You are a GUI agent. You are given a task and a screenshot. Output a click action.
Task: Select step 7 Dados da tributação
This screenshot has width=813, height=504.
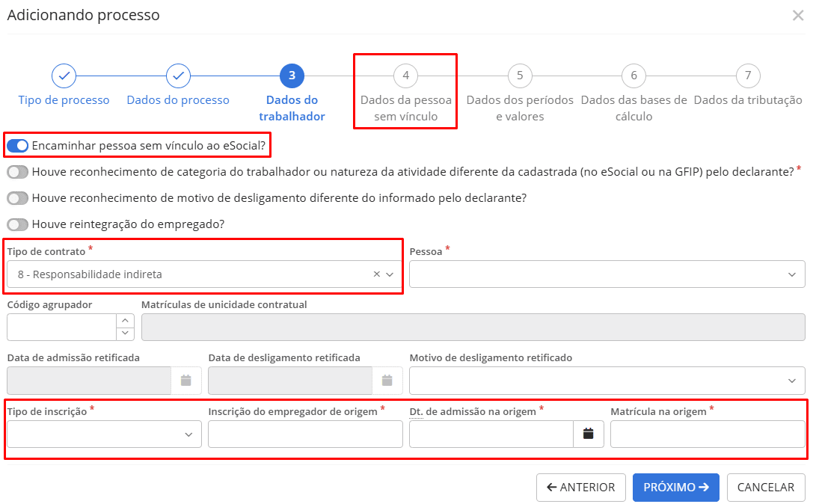(x=748, y=76)
